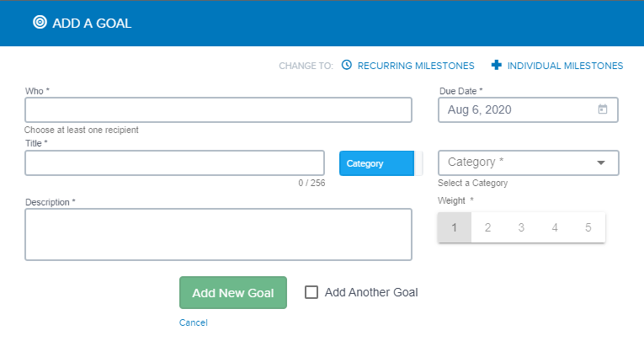
Task: Click the blue Category button
Action: coord(376,163)
